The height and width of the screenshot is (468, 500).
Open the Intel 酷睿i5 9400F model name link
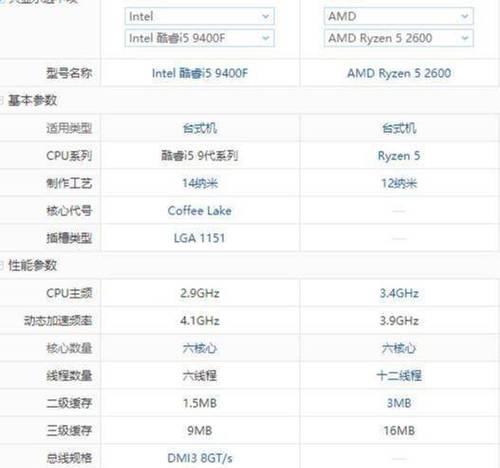pos(200,73)
